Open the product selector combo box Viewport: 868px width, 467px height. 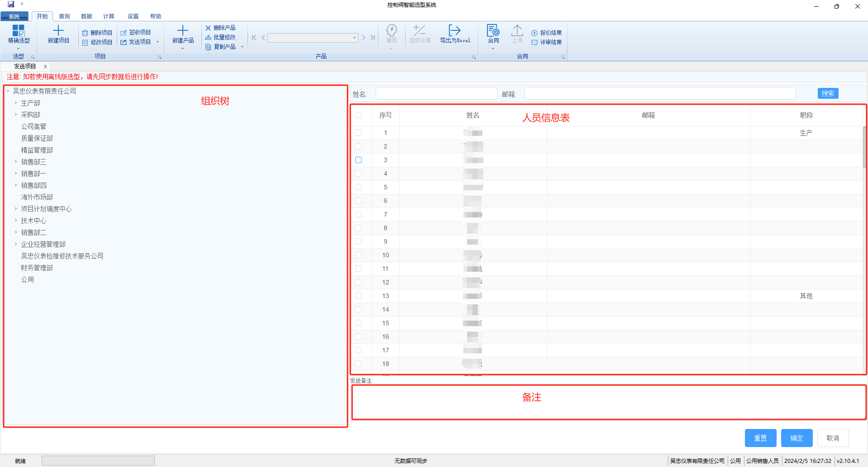point(313,38)
